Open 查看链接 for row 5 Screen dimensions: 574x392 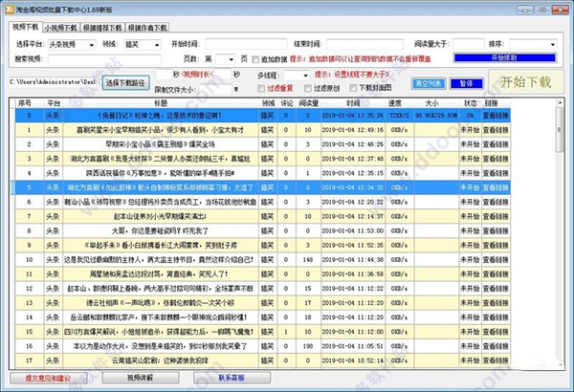tap(496, 187)
